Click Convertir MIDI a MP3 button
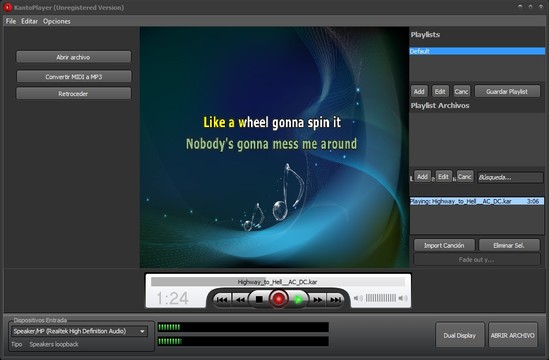This screenshot has height=360, width=549. coord(74,77)
